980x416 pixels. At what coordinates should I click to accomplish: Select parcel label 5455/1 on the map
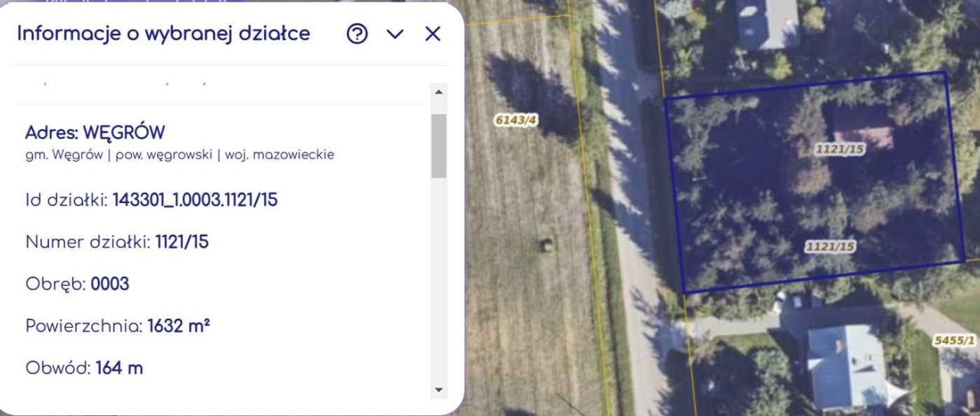pyautogui.click(x=954, y=340)
